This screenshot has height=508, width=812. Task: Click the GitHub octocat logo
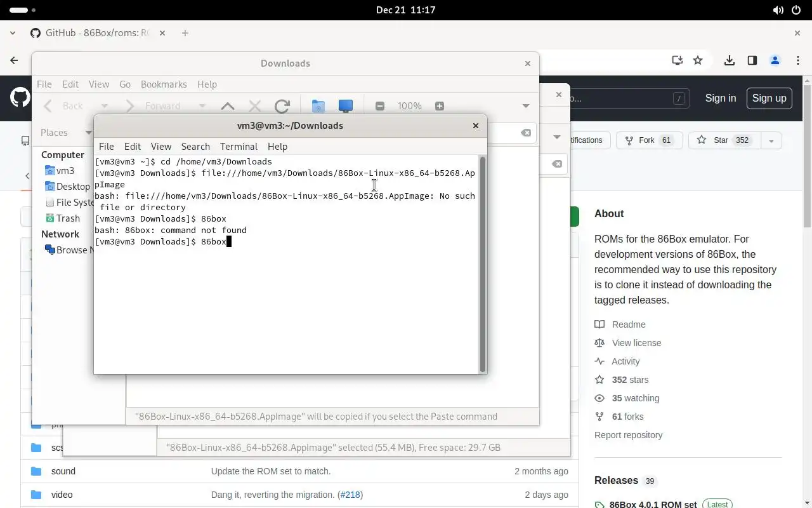point(20,98)
